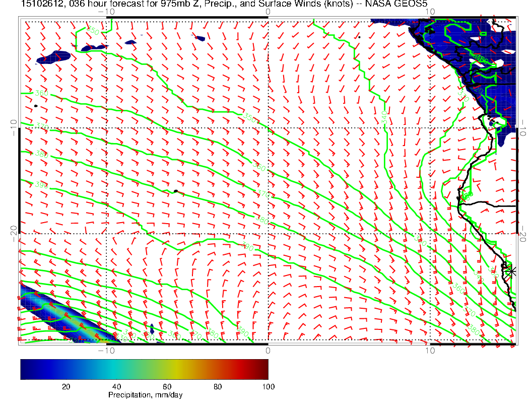The image size is (532, 411).
Task: Click the longitude label -10 on the bottom axis
Action: pyautogui.click(x=106, y=350)
